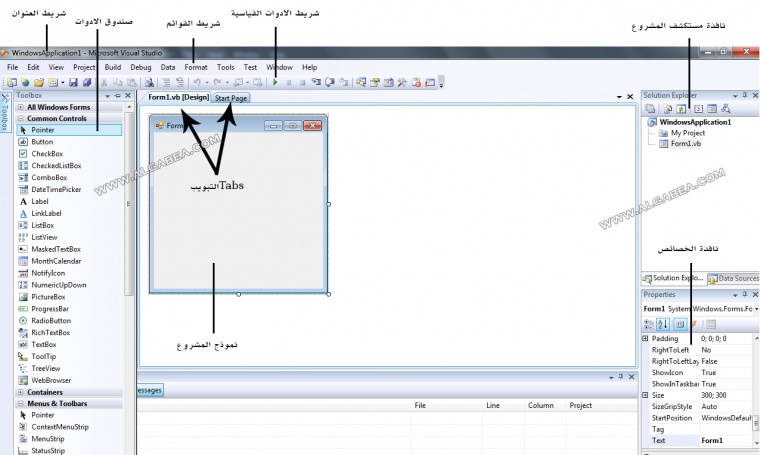This screenshot has height=455, width=760.
Task: Click the crossed tools (wrench and hammer) toolbar icon
Action: tap(402, 82)
